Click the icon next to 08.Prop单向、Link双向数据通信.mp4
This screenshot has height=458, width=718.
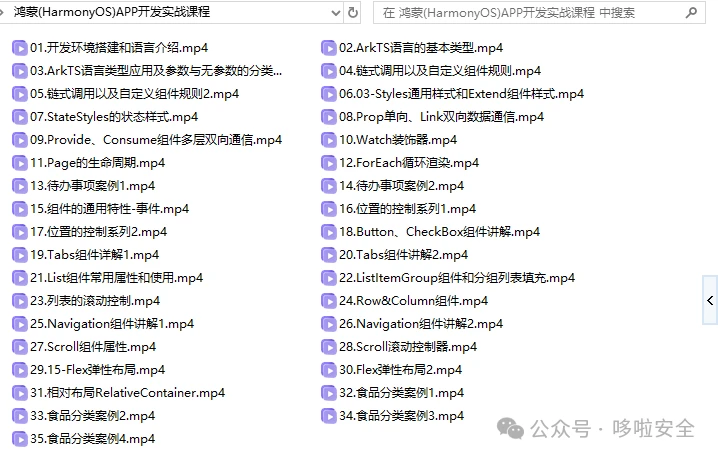coord(329,117)
